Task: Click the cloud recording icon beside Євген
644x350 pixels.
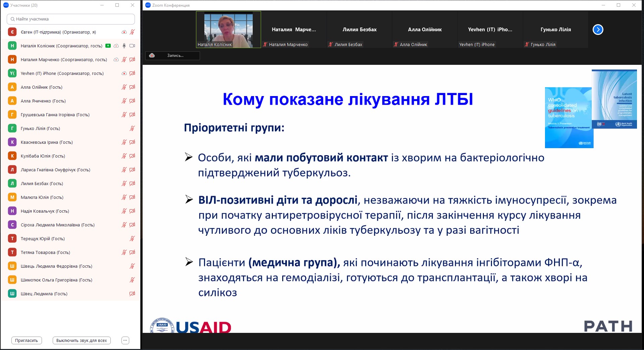Action: tap(124, 32)
